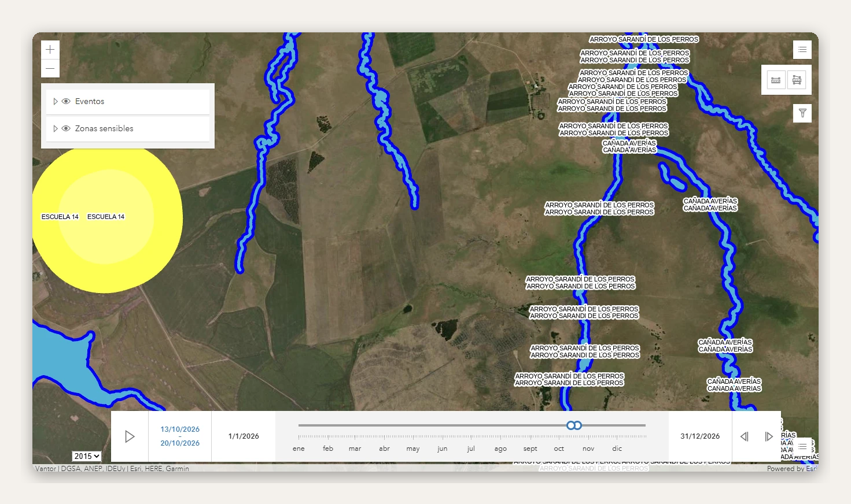This screenshot has height=504, width=851.
Task: Step the time slider backward
Action: coord(745,436)
